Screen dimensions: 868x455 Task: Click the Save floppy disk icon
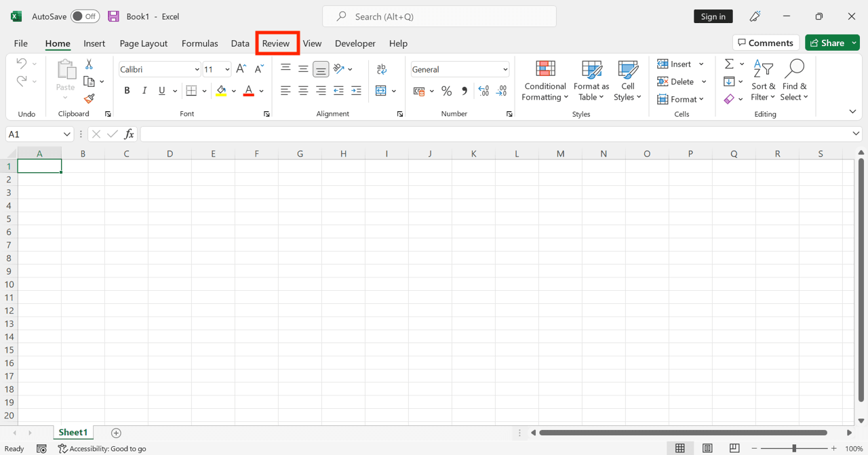113,16
